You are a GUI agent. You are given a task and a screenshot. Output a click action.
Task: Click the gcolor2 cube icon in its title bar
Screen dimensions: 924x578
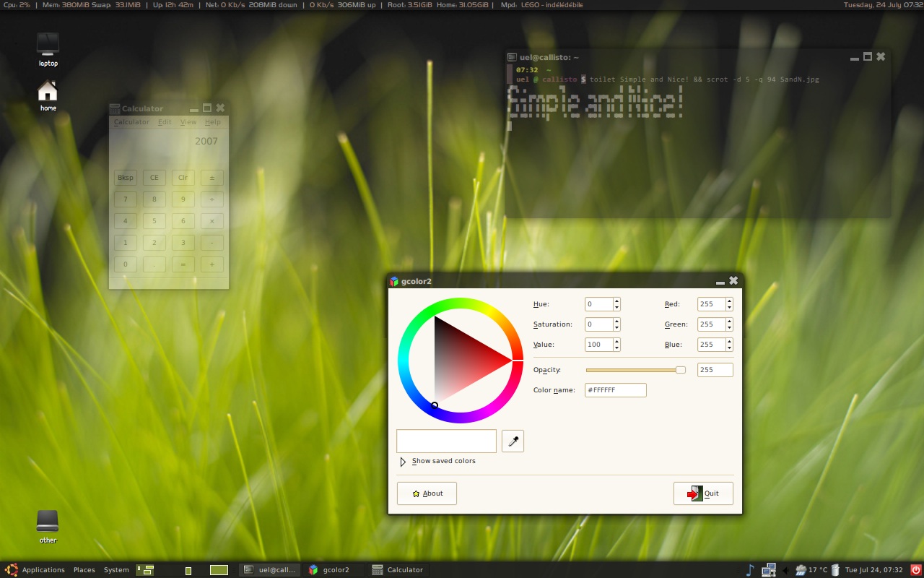(394, 281)
